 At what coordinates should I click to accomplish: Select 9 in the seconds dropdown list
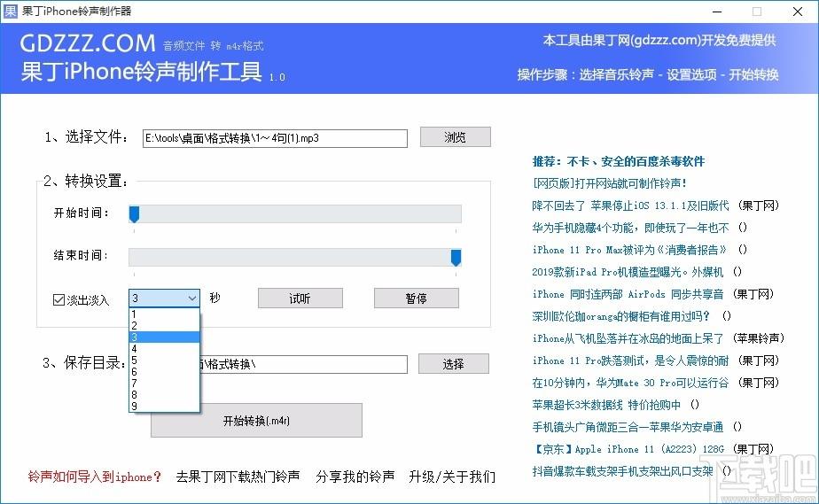pos(164,406)
